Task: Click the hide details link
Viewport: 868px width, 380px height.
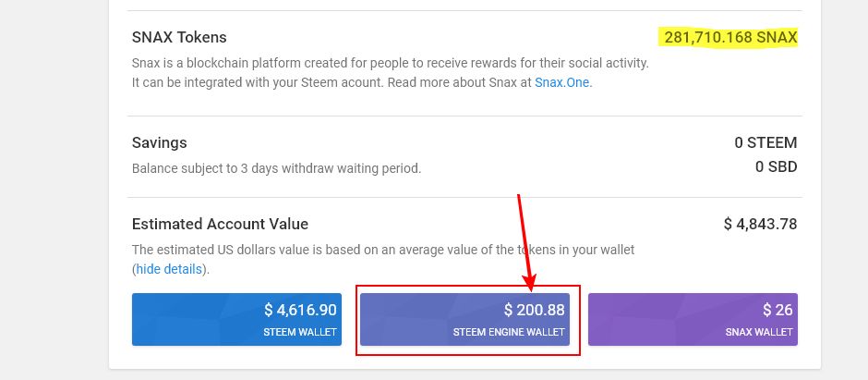Action: (171, 269)
